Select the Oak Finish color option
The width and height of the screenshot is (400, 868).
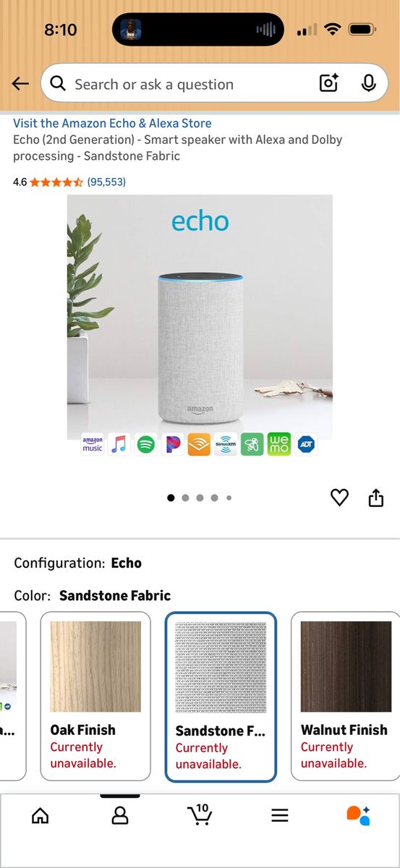tap(95, 697)
